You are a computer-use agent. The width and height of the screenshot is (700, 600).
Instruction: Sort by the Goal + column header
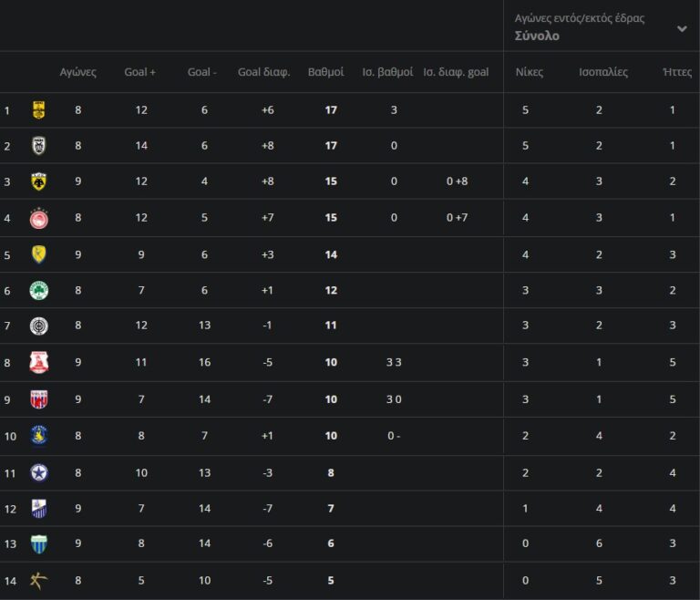click(140, 72)
